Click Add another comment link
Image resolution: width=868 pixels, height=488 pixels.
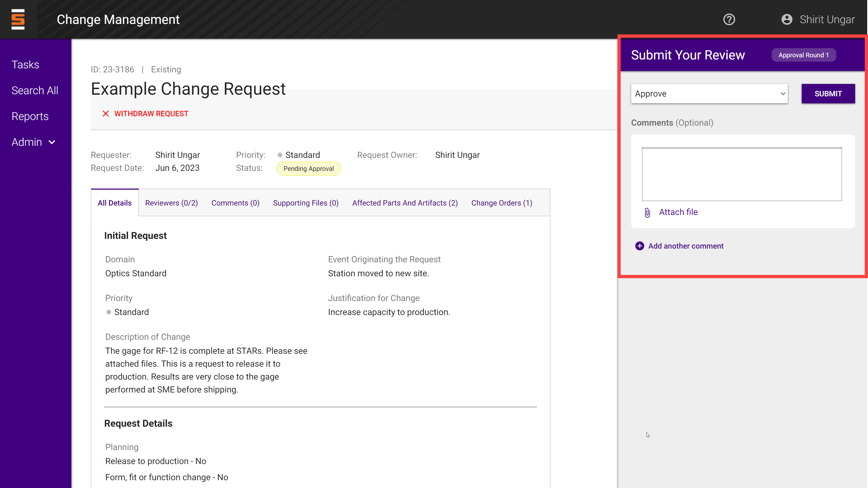[685, 246]
